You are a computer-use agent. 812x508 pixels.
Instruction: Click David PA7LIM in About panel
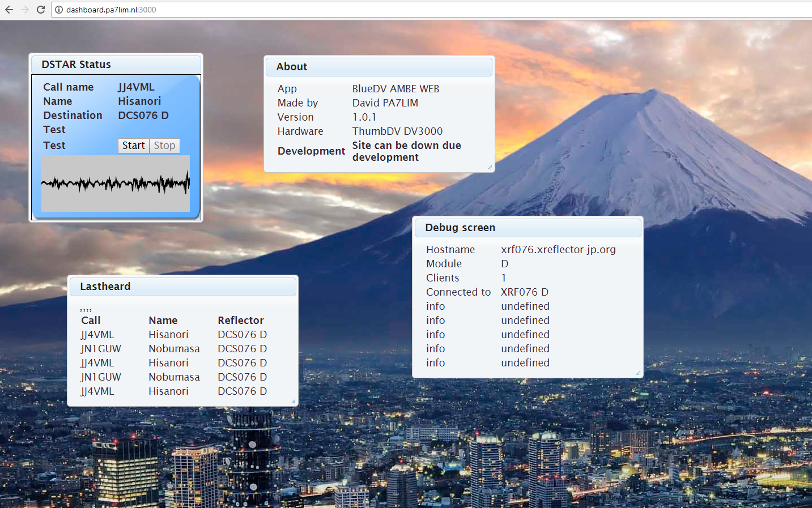[x=385, y=103]
